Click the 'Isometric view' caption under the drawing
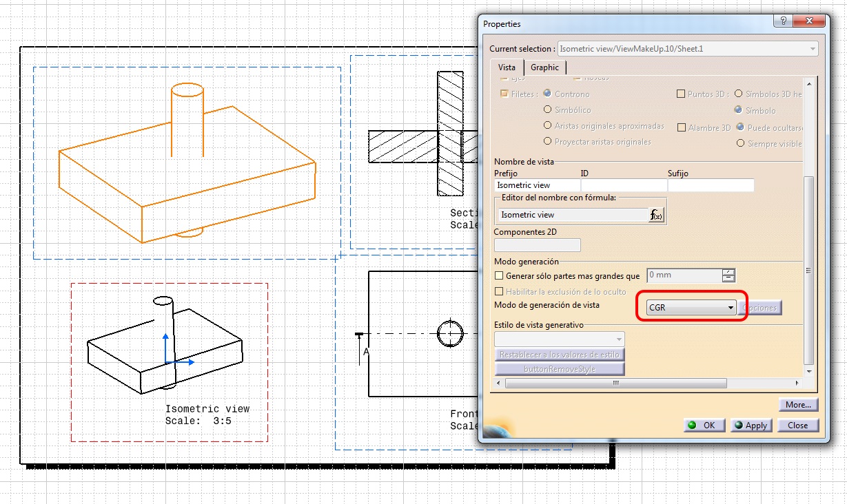The image size is (847, 504). tap(207, 409)
